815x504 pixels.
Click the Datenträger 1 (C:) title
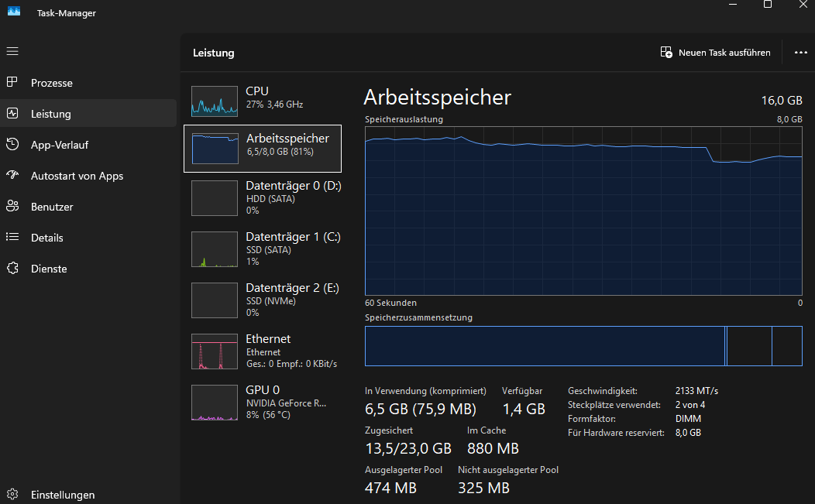click(293, 236)
